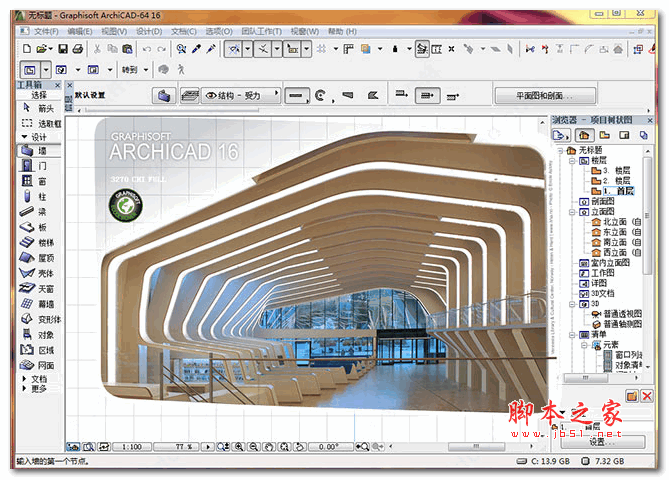Select the Wall (墙) tool
This screenshot has height=480, width=669.
click(39, 151)
